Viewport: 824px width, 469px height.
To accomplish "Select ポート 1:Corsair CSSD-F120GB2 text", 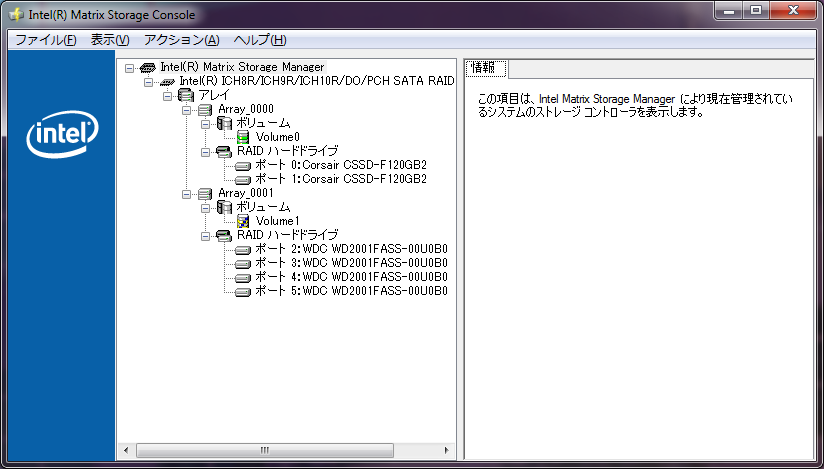I will coord(341,180).
